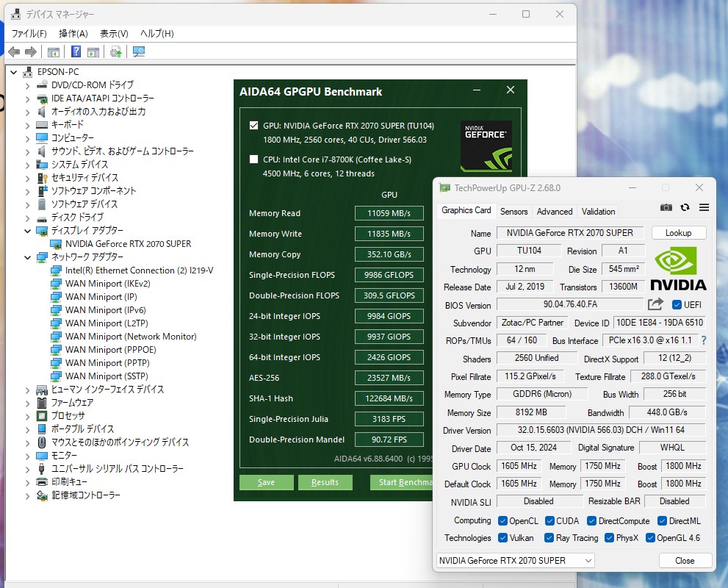
Task: Click the Intel Ethernet Connection I219-V icon
Action: click(56, 270)
